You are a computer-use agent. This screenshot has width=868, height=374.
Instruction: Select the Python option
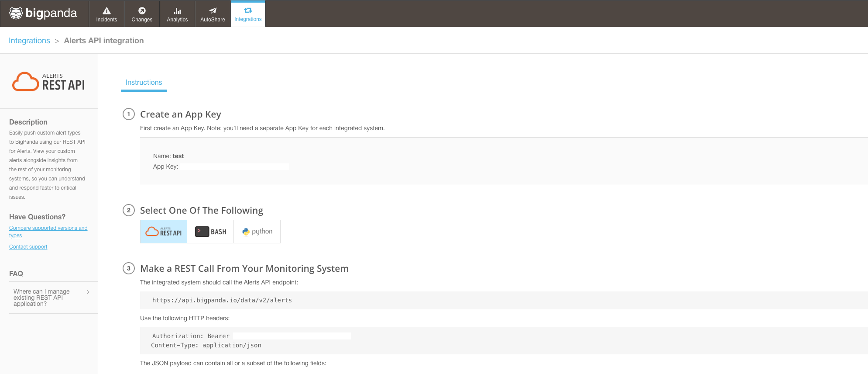coord(257,232)
